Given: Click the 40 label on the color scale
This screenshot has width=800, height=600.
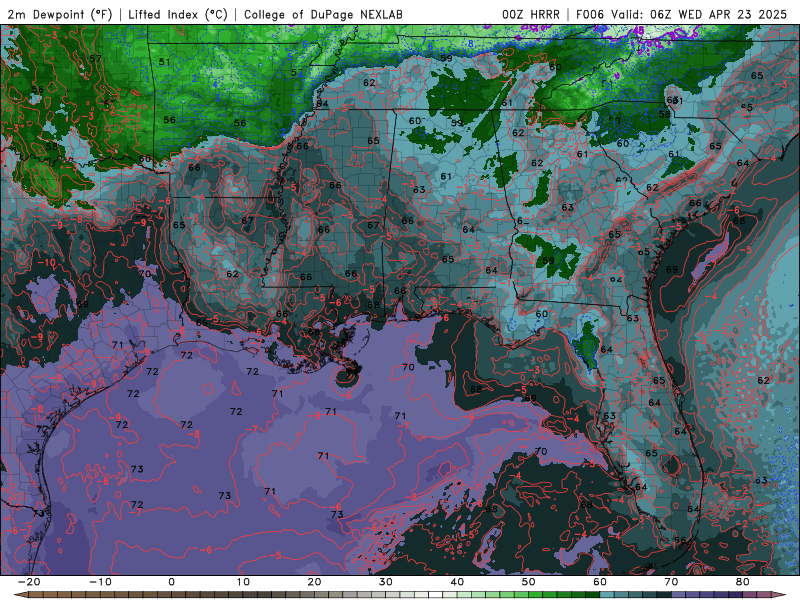Looking at the screenshot, I should (x=457, y=582).
